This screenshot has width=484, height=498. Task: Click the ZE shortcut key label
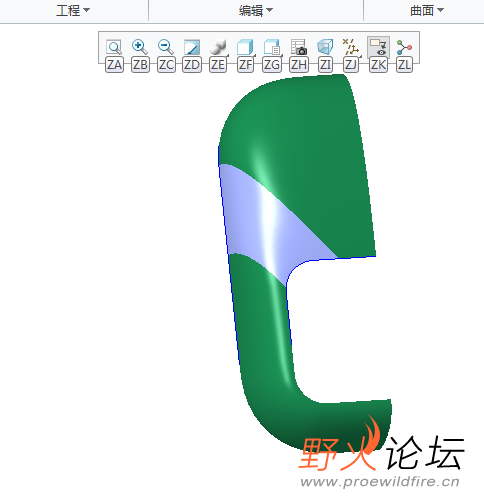(218, 65)
